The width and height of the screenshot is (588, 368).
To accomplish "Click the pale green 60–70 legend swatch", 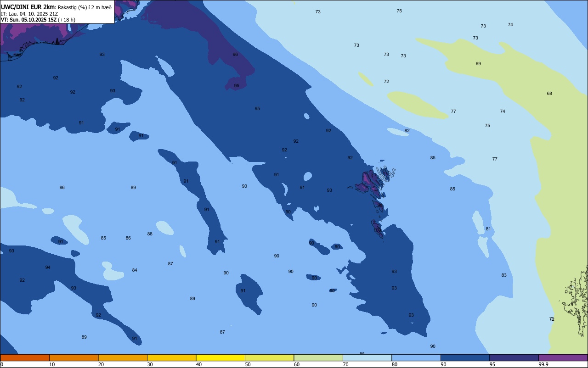I will pos(318,357).
